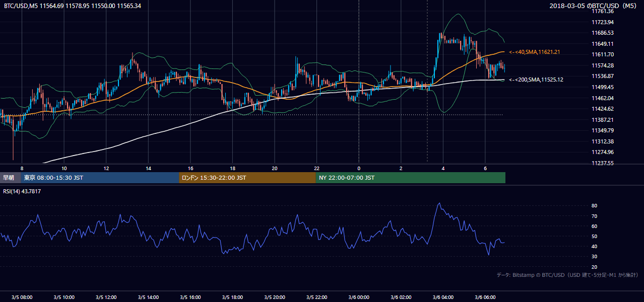Click the 東京 08:00-15:30 JST session bar
Screen dimensions: 644x302
100,178
